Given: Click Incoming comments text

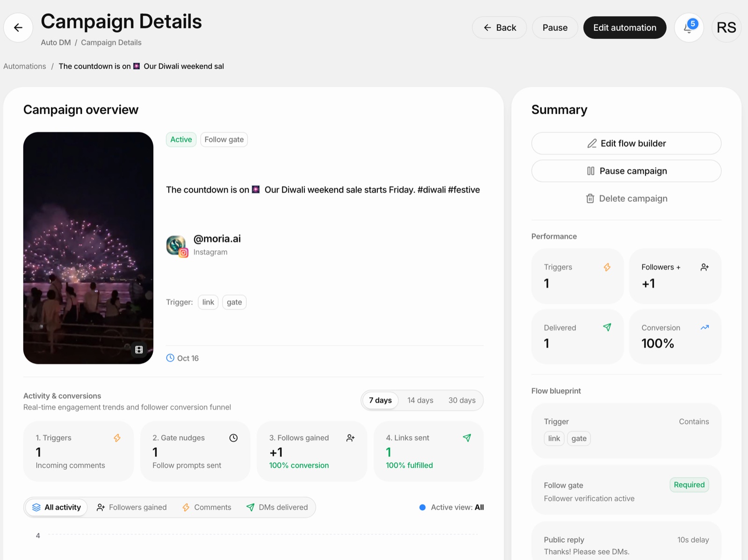Looking at the screenshot, I should click(70, 465).
